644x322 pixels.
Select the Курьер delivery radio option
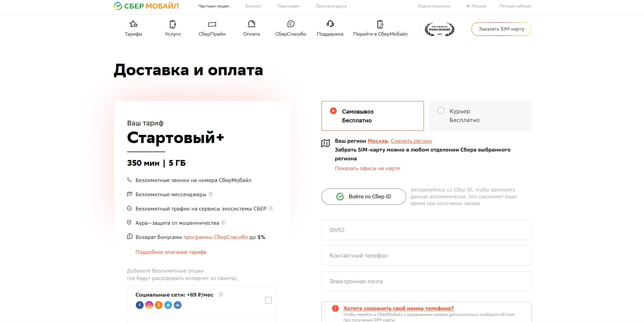click(x=441, y=110)
